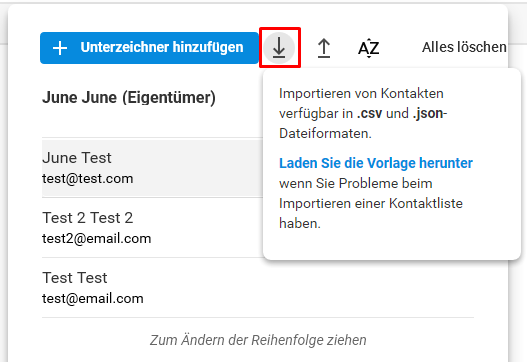Click the export contacts up-arrow icon
The height and width of the screenshot is (362, 527).
(x=324, y=48)
